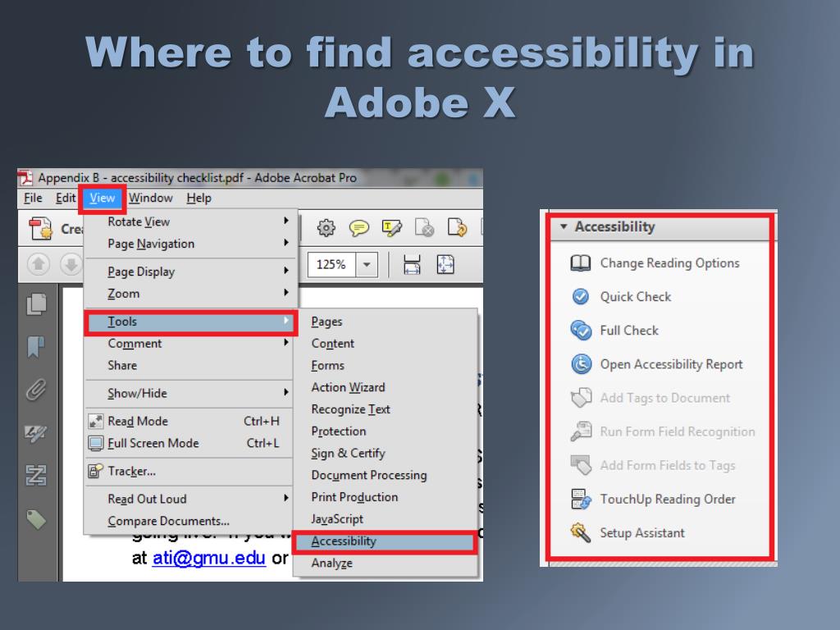The height and width of the screenshot is (630, 840).
Task: Click the Create PDF toolbar icon
Action: pyautogui.click(x=41, y=228)
